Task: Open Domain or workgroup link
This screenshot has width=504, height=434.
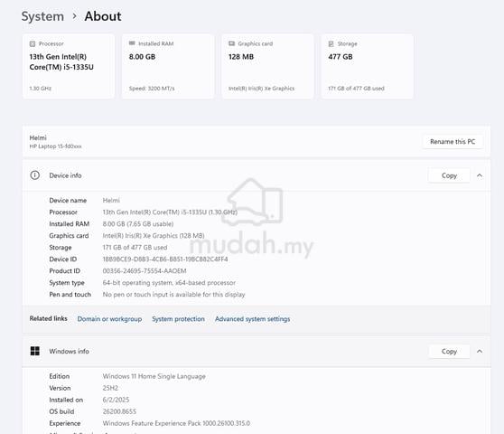Action: tap(109, 319)
